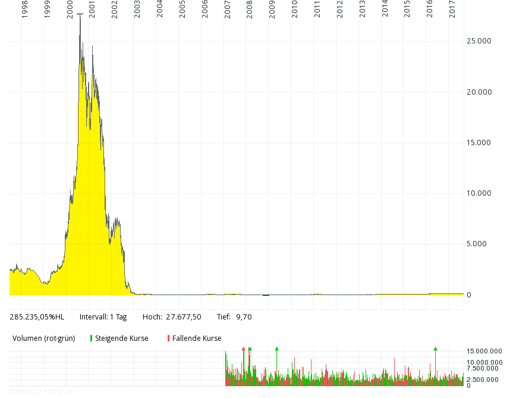Select the 2005 year label
Screen dimensions: 532x398
(182, 9)
